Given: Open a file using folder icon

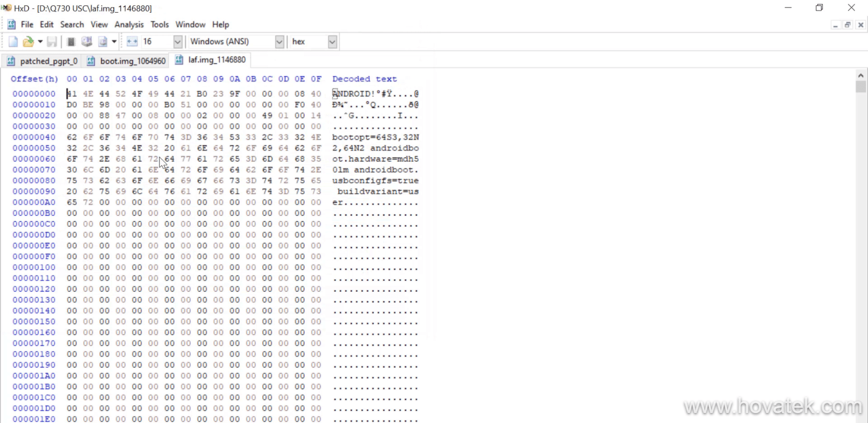Looking at the screenshot, I should coord(28,42).
